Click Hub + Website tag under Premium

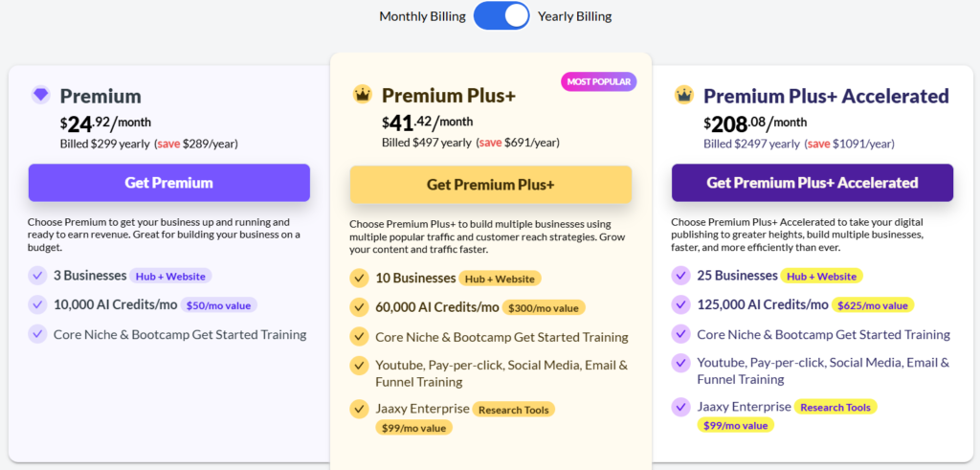(170, 276)
